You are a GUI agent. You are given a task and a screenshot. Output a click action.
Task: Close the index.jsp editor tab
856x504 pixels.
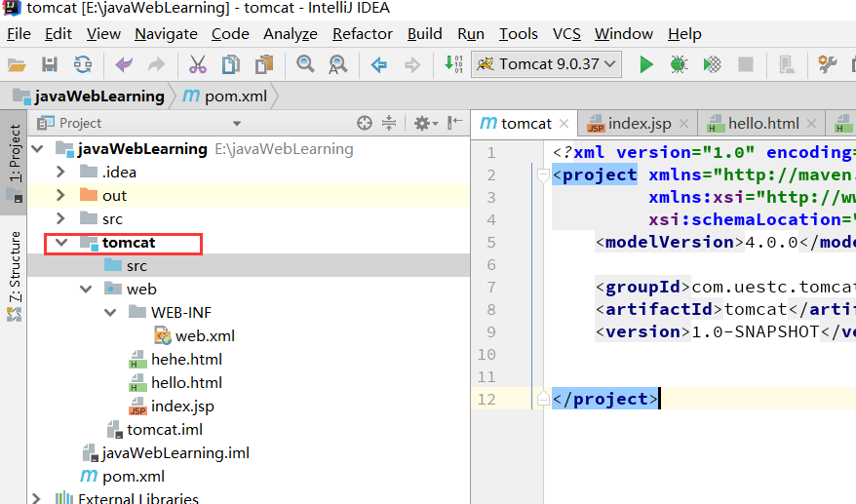[683, 124]
